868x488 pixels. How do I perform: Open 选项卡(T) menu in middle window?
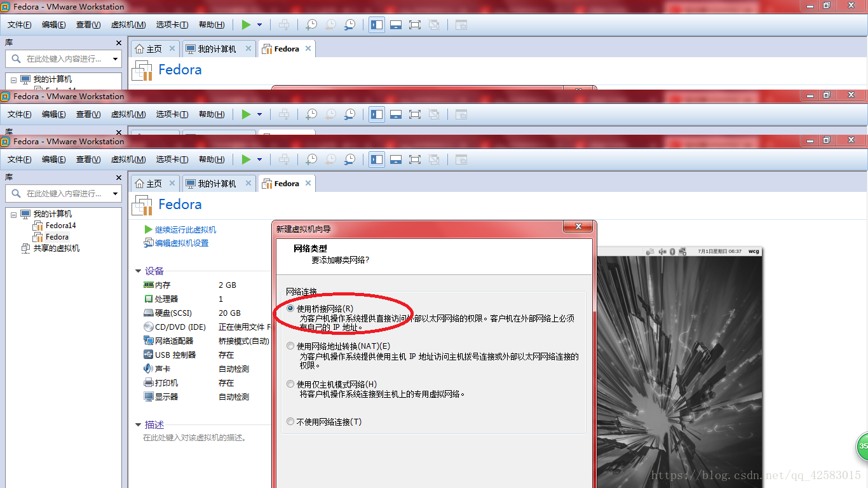(x=172, y=114)
